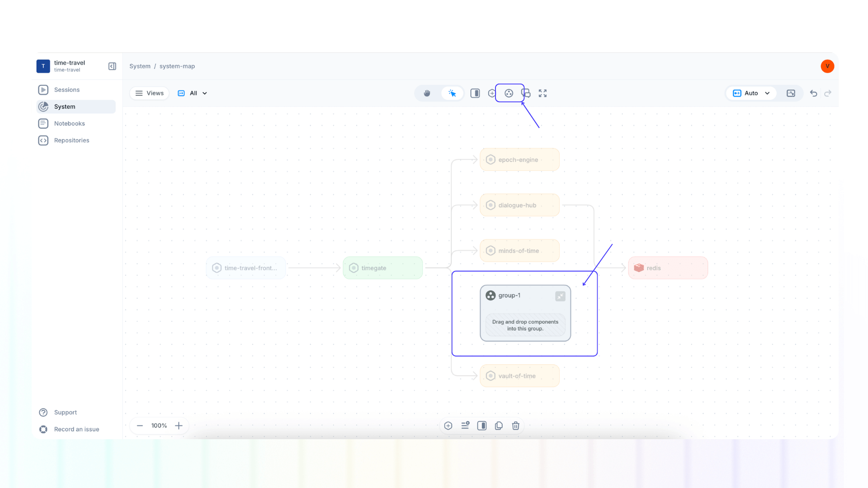This screenshot has width=868, height=488.
Task: Duplicate selection with the copy icon
Action: [499, 425]
